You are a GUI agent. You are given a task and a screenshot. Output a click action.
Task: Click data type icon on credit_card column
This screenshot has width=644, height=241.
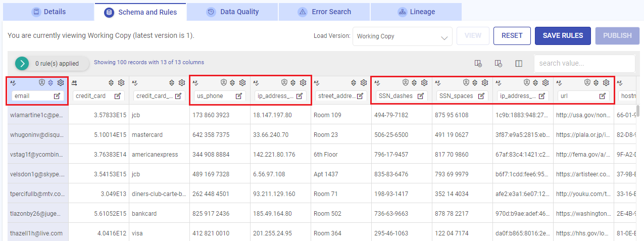pos(74,83)
